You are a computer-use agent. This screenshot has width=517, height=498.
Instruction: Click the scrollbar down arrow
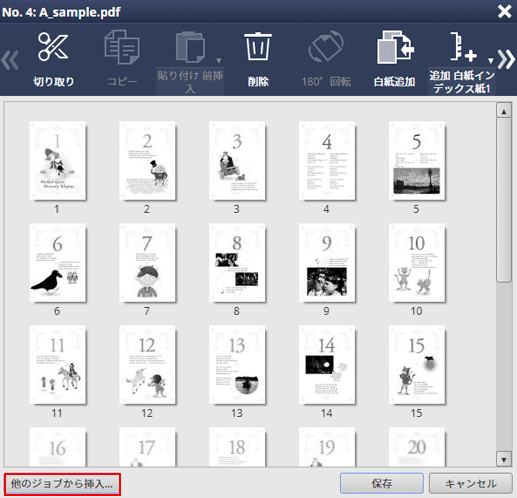tap(504, 460)
